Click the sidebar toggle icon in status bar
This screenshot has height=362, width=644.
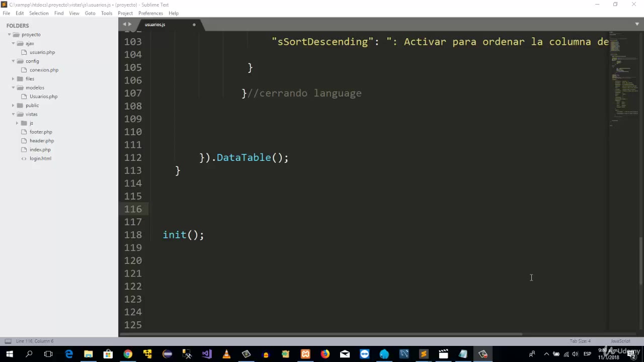[8, 341]
